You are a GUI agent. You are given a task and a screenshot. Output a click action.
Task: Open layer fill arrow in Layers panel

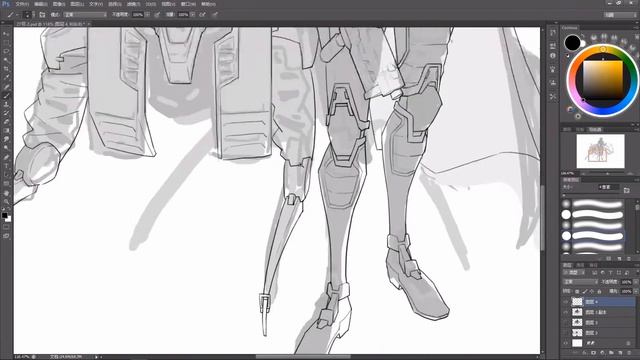point(635,291)
